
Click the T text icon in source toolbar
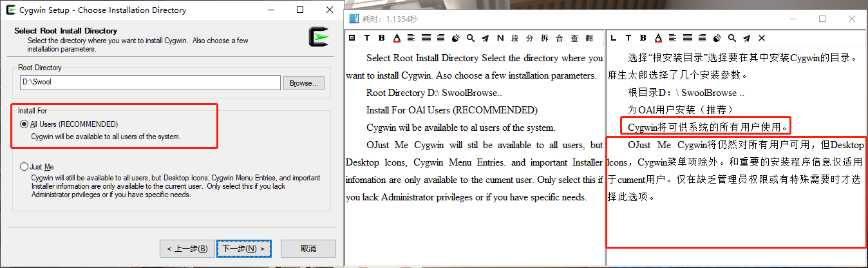pyautogui.click(x=367, y=38)
